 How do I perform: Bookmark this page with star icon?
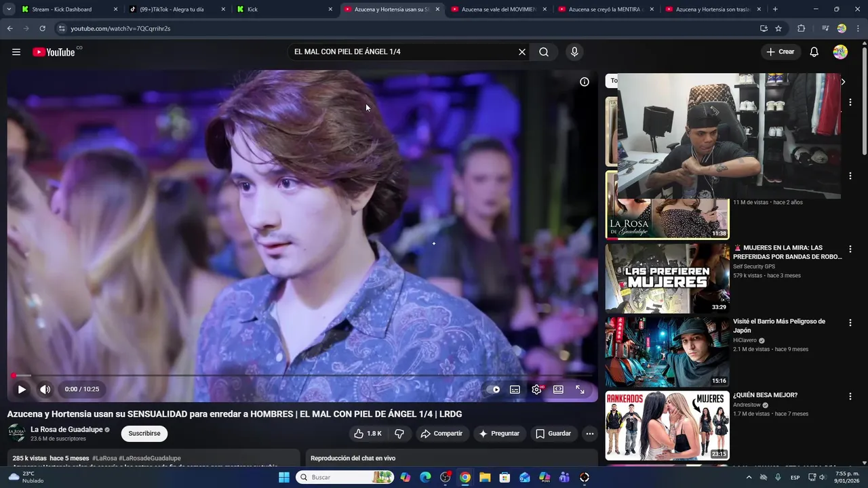click(x=778, y=28)
